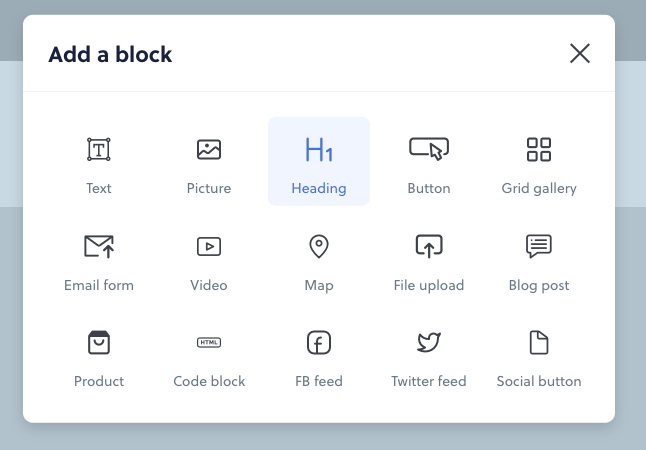This screenshot has height=450, width=646.
Task: Add a File upload block
Action: click(x=429, y=259)
